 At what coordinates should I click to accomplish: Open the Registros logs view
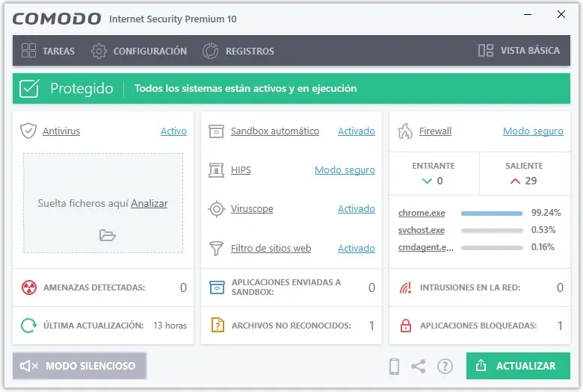pos(238,51)
